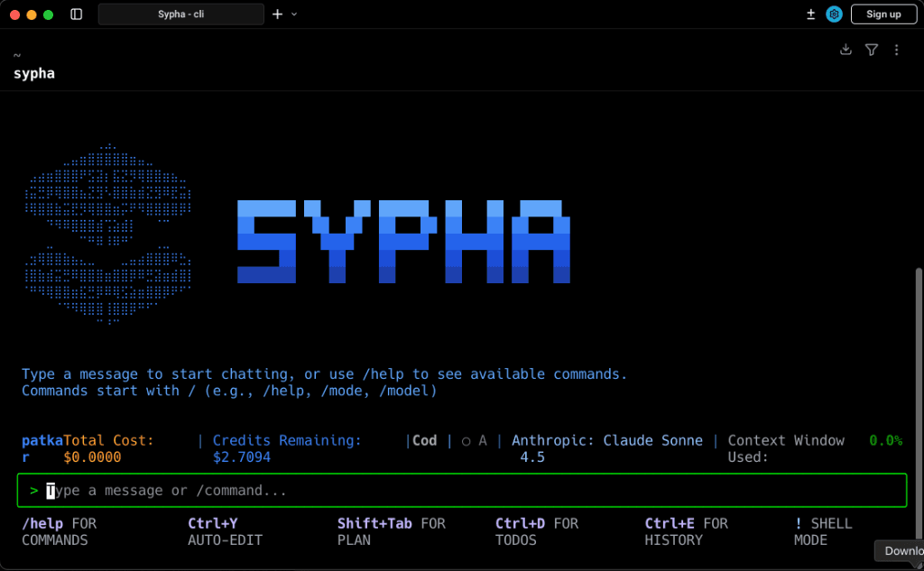Click the '! SHELL MODE' hint

click(x=823, y=531)
